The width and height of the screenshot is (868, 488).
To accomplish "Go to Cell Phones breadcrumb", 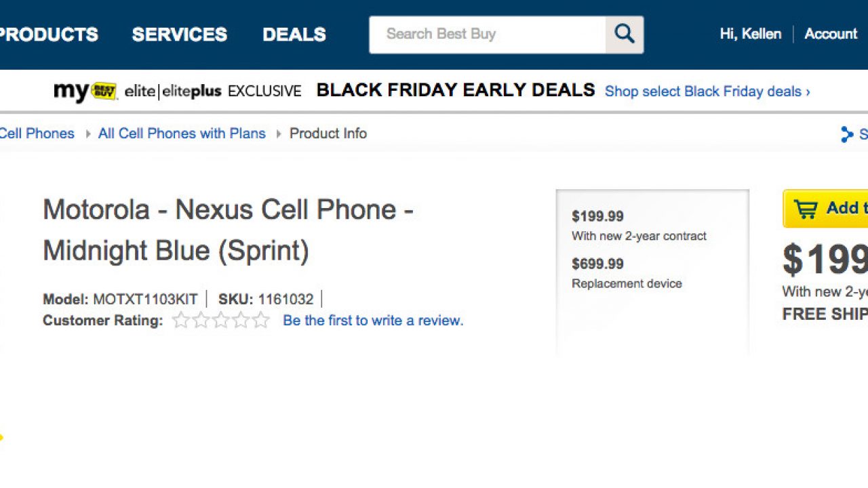I will point(37,134).
